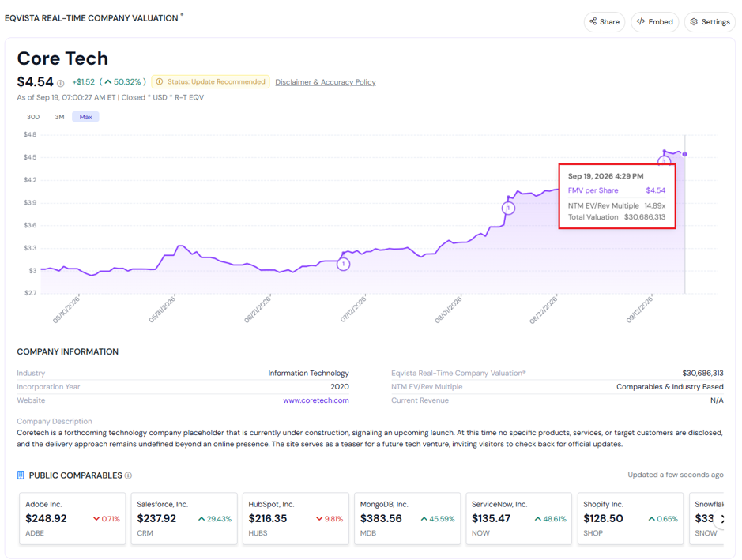Visit the www.coretech.com website link
The width and height of the screenshot is (742, 560).
(x=316, y=400)
